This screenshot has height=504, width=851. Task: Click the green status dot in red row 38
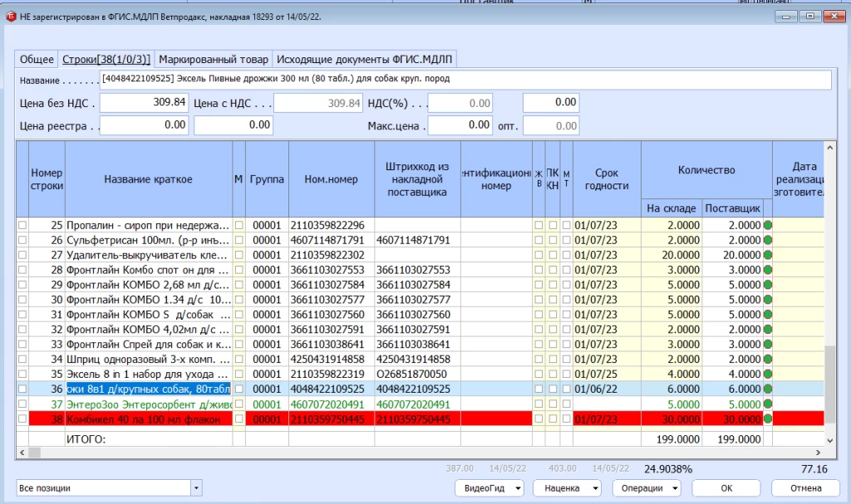tap(767, 418)
